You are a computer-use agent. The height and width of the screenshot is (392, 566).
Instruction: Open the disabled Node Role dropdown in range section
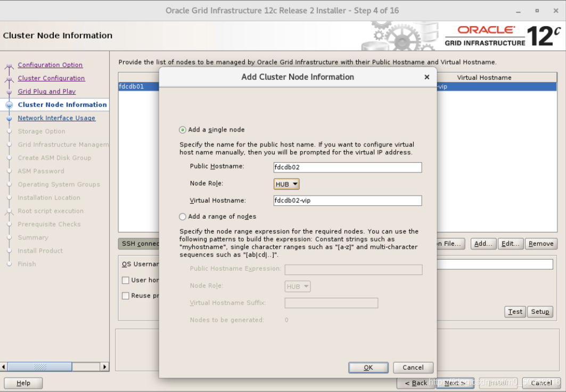coord(298,286)
